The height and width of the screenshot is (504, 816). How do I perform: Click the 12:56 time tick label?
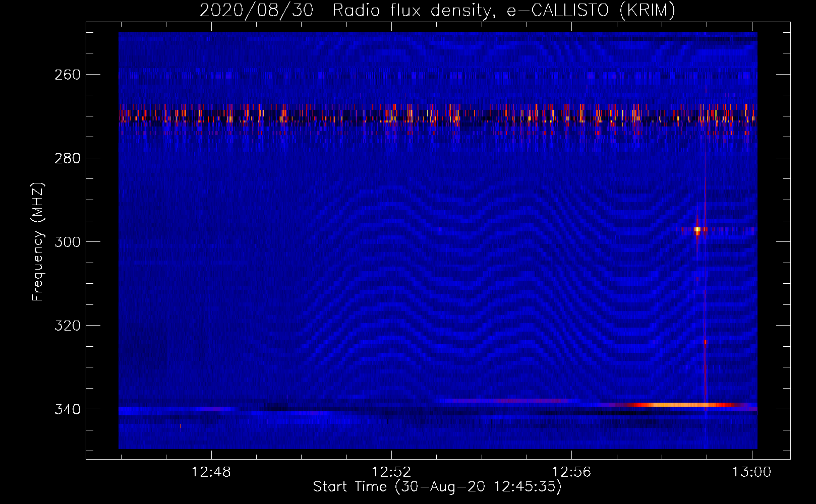click(x=571, y=472)
